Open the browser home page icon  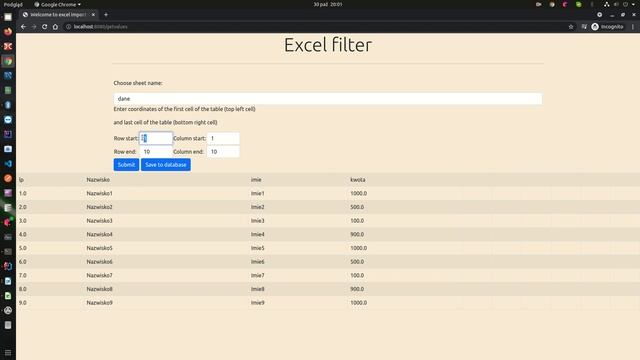(55, 27)
